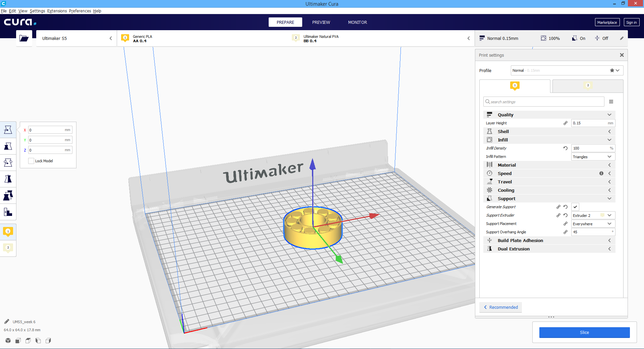Select the Scale tool in left toolbar
The height and width of the screenshot is (349, 644).
8,146
